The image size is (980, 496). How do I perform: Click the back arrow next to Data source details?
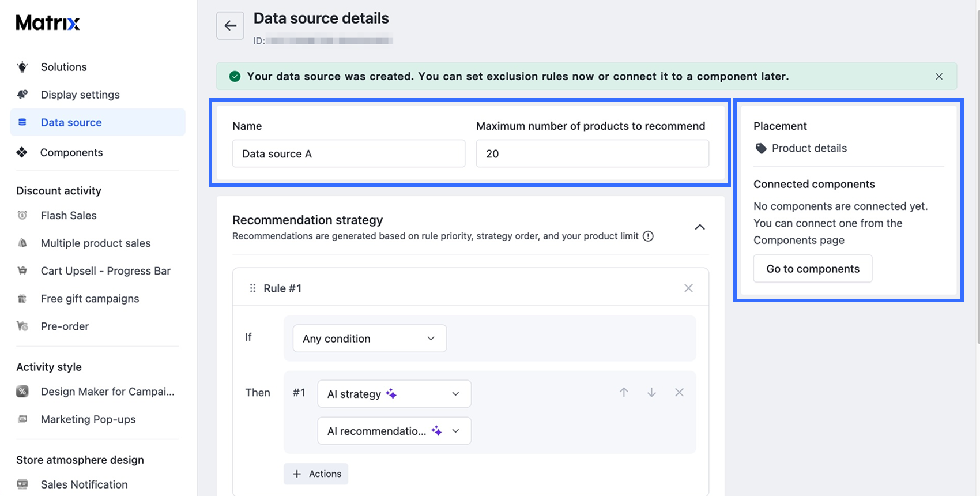(x=230, y=25)
